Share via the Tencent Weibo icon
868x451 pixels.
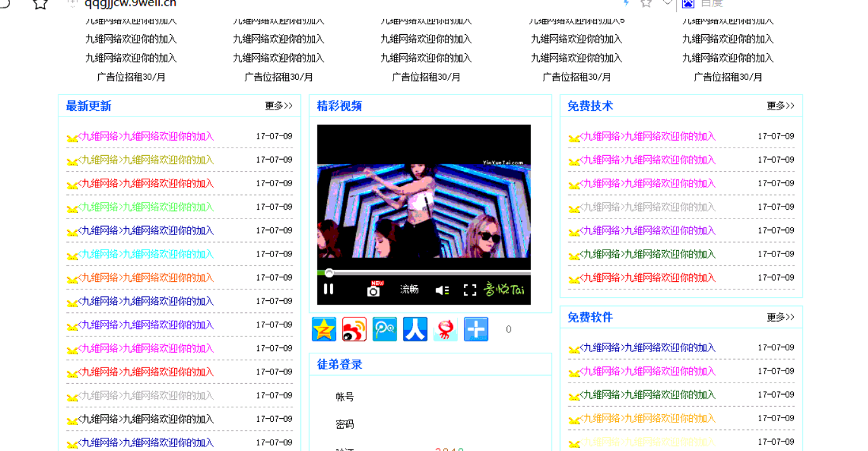385,329
